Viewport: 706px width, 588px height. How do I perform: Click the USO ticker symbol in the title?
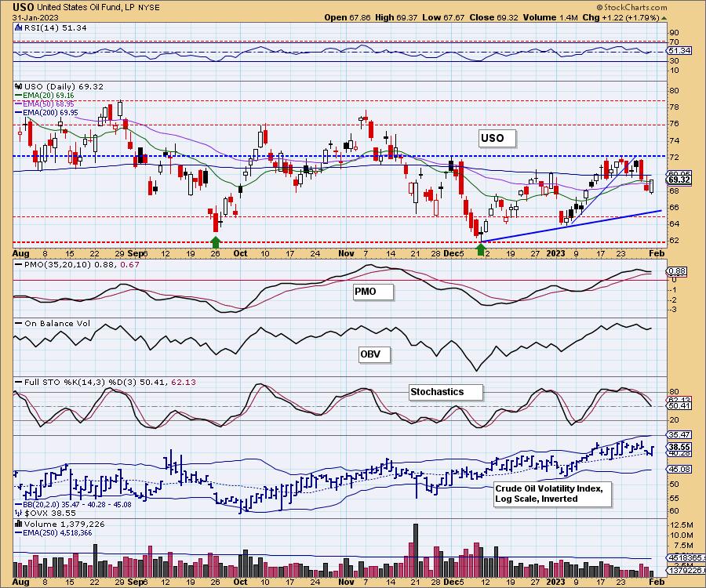click(x=23, y=7)
